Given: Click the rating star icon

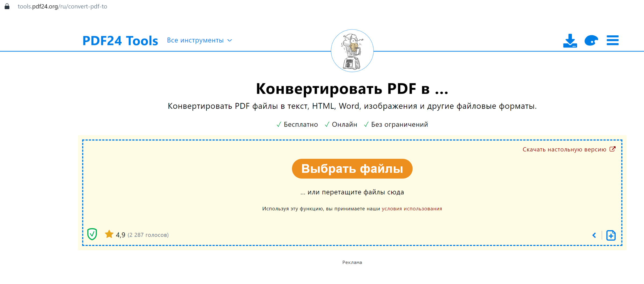Looking at the screenshot, I should pyautogui.click(x=109, y=234).
